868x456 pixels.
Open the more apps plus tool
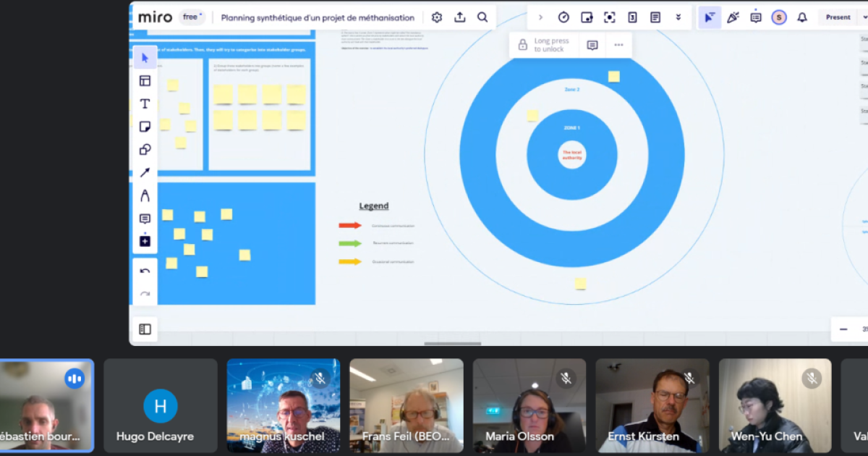(x=145, y=241)
